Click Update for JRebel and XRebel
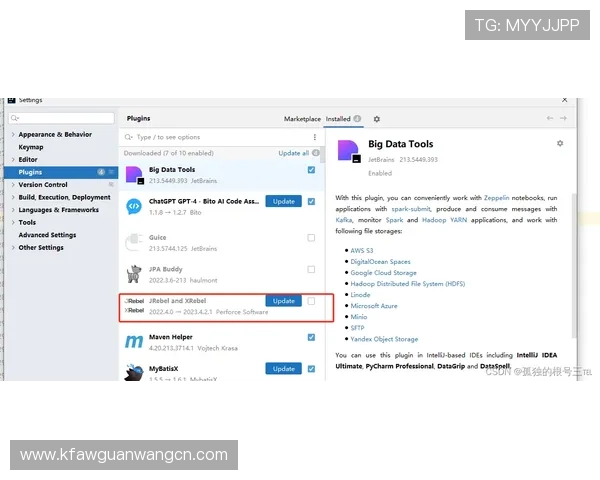The width and height of the screenshot is (600, 480). pos(284,301)
